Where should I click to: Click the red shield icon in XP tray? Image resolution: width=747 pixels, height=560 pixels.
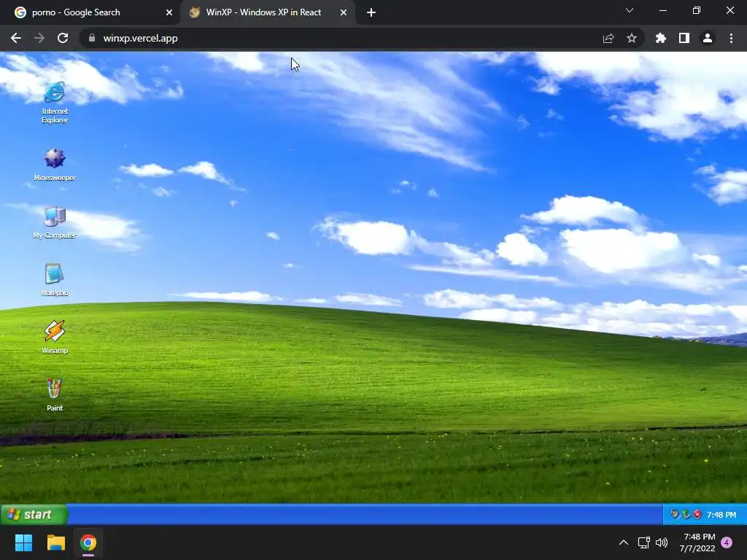[x=697, y=514]
